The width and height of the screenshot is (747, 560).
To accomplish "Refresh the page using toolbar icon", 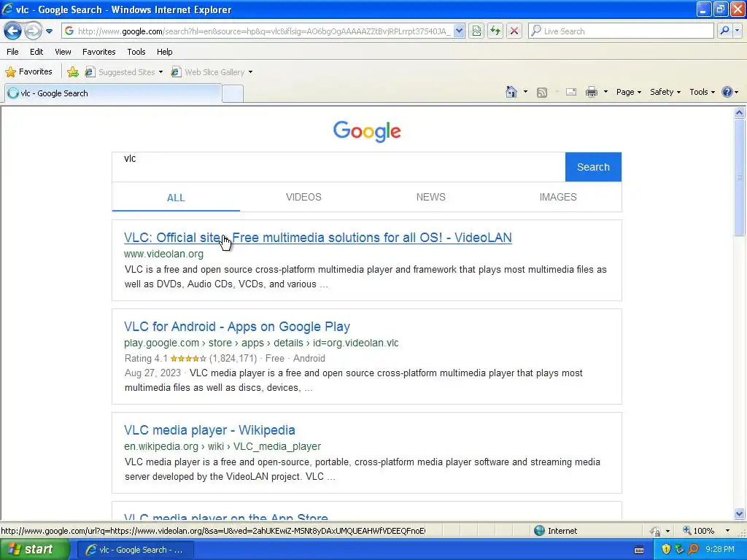I will point(495,31).
